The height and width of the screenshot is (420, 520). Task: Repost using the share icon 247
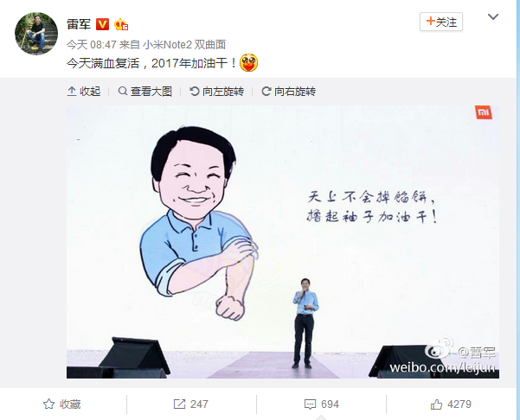tap(191, 404)
